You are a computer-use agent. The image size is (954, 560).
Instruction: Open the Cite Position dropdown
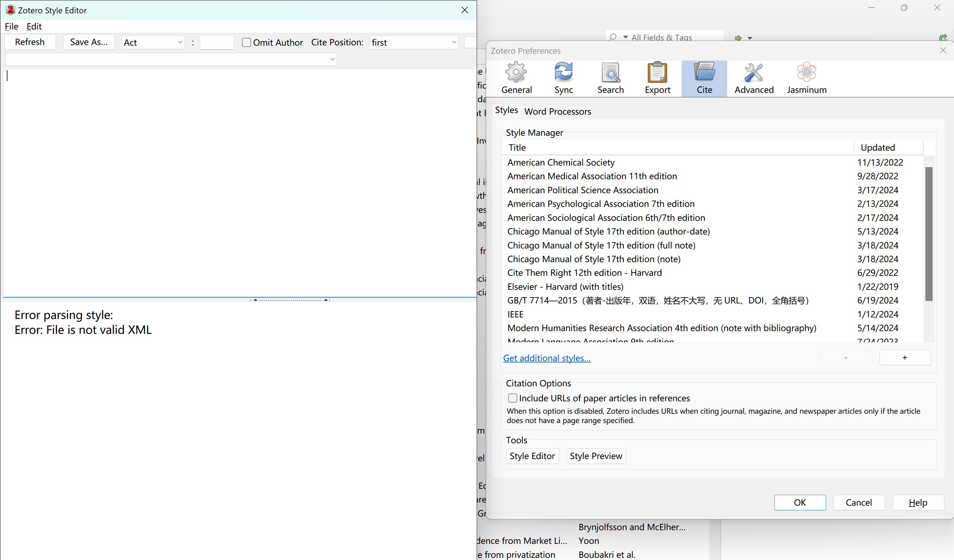[414, 42]
